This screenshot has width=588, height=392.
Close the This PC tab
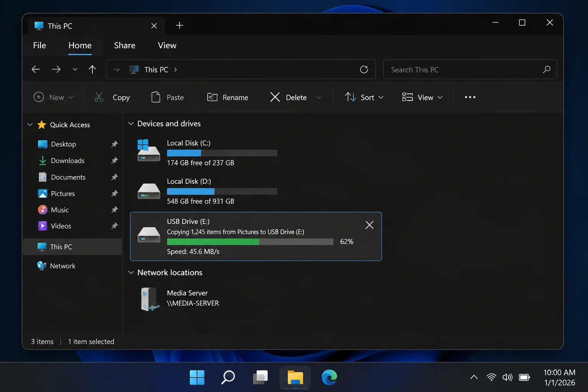tap(154, 26)
